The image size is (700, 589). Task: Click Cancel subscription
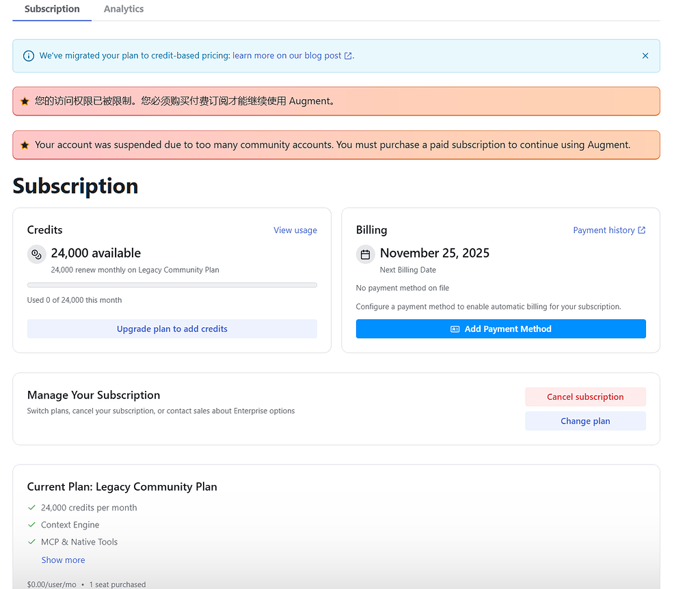(585, 397)
